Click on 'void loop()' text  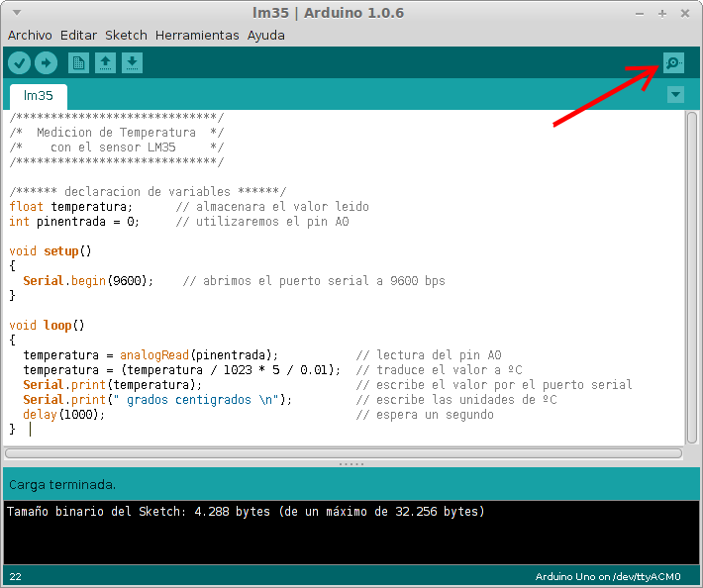tap(47, 326)
